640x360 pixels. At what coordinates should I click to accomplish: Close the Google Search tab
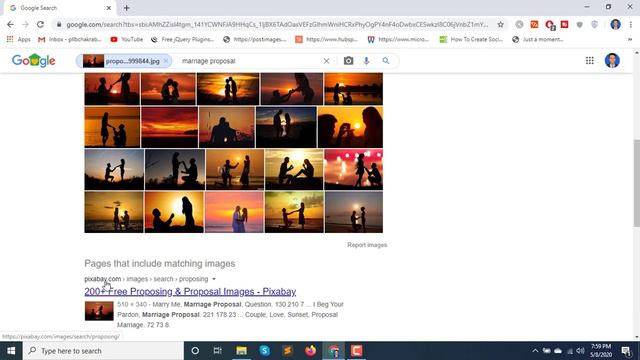pos(109,8)
